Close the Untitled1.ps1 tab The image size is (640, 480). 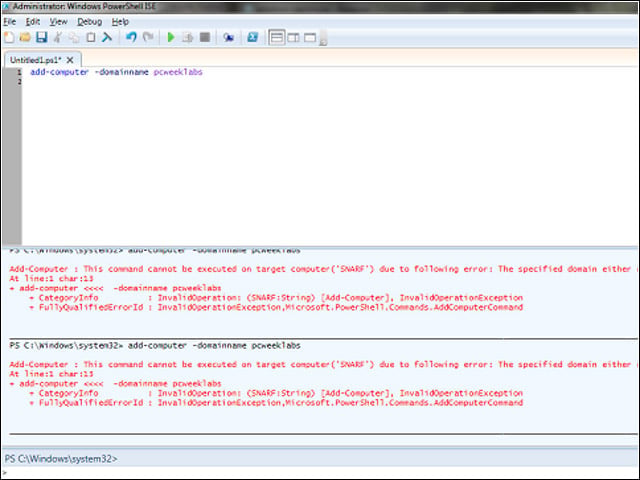[70, 60]
